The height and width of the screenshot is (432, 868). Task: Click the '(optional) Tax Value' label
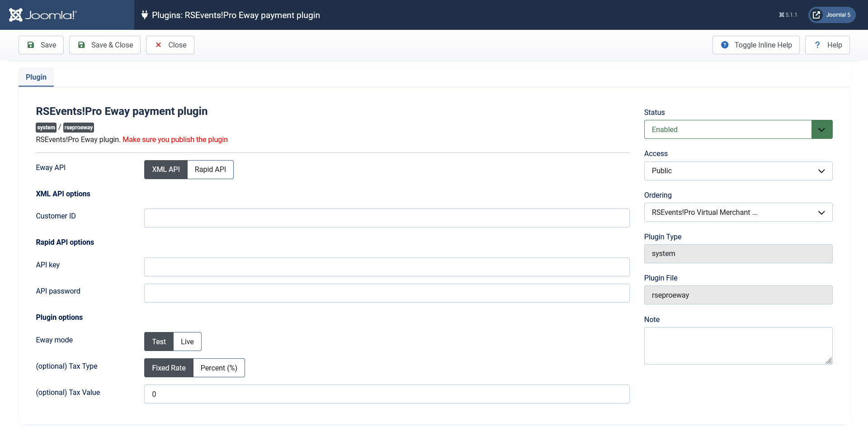[x=68, y=392]
